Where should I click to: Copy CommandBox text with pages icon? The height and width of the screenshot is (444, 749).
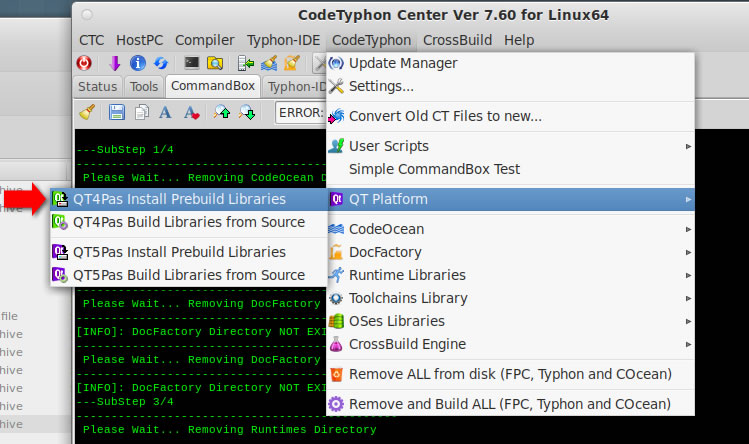pyautogui.click(x=141, y=112)
